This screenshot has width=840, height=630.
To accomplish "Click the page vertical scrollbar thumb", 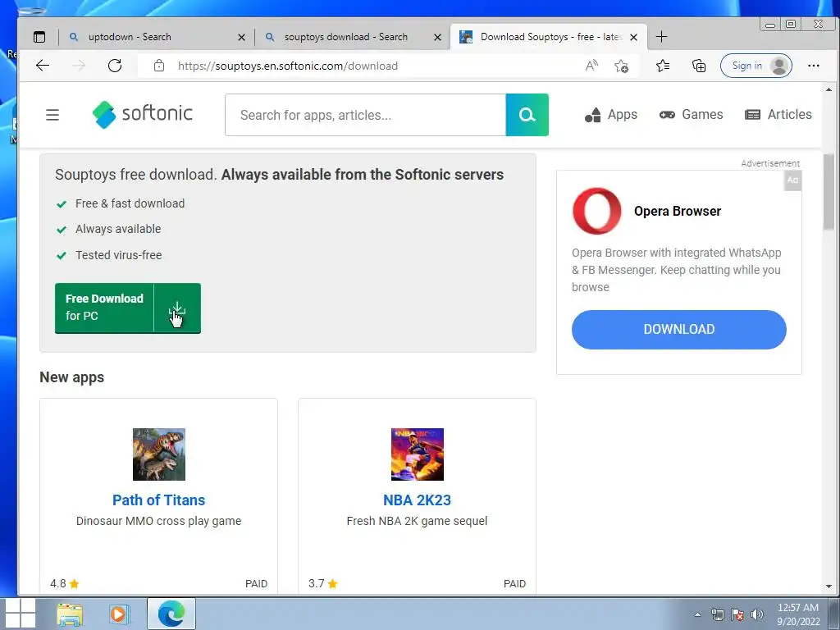I will pyautogui.click(x=829, y=192).
